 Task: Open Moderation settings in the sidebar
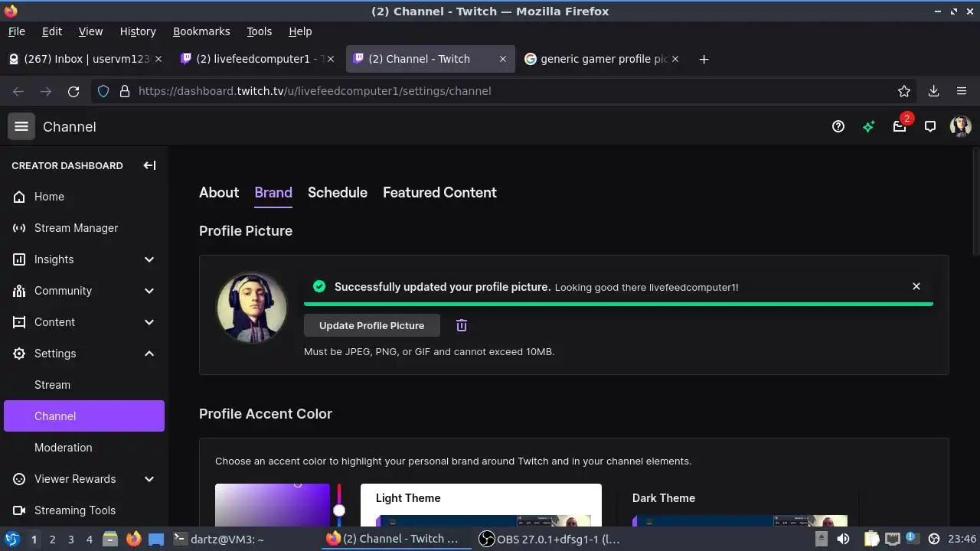(84, 448)
